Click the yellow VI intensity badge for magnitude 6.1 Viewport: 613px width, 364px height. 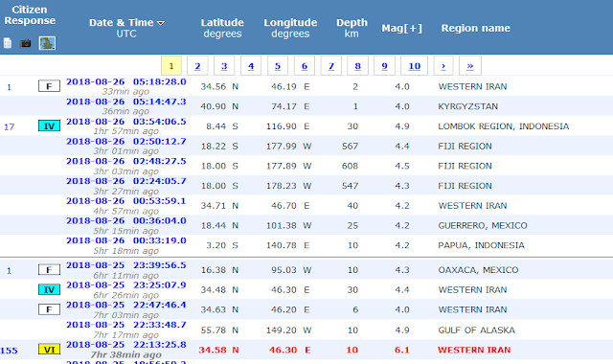click(x=49, y=349)
